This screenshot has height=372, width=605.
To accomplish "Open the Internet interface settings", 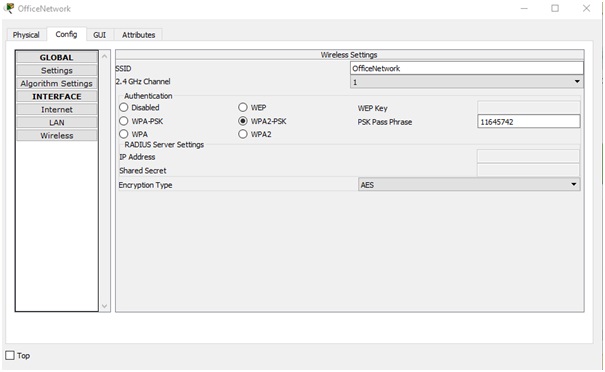I will pos(57,110).
